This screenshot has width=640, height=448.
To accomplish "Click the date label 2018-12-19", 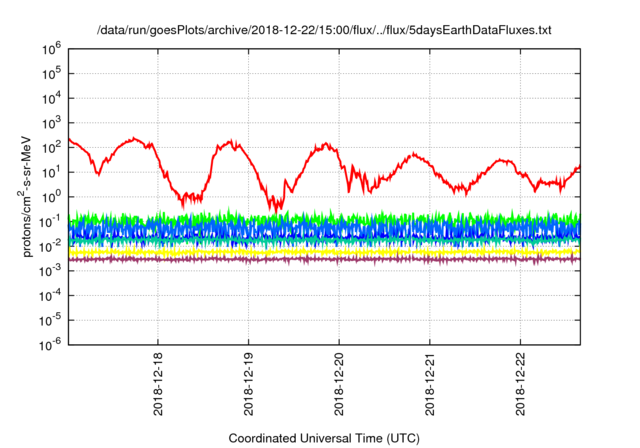I will [249, 384].
